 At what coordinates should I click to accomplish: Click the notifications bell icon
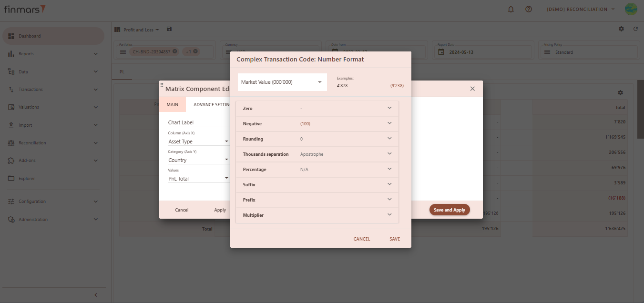click(511, 10)
